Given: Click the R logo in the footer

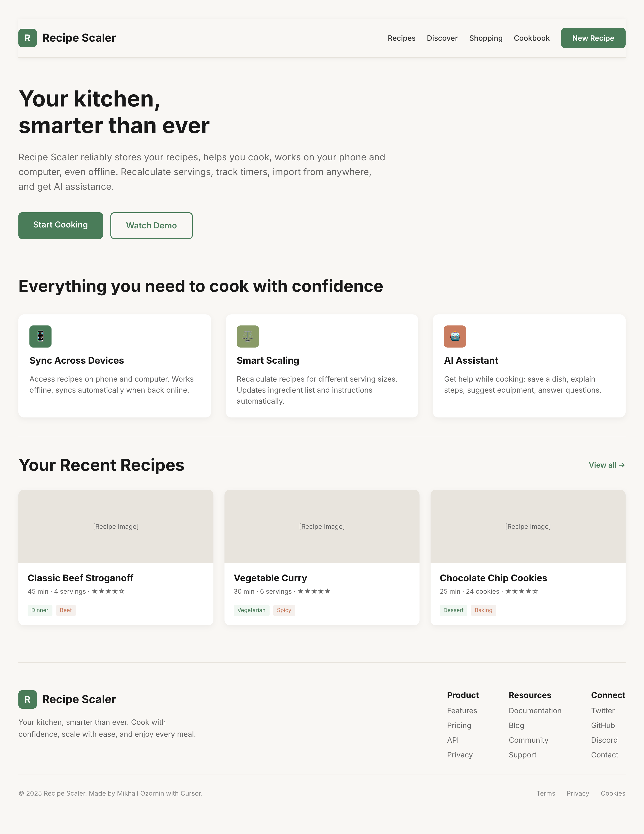Looking at the screenshot, I should [x=28, y=699].
